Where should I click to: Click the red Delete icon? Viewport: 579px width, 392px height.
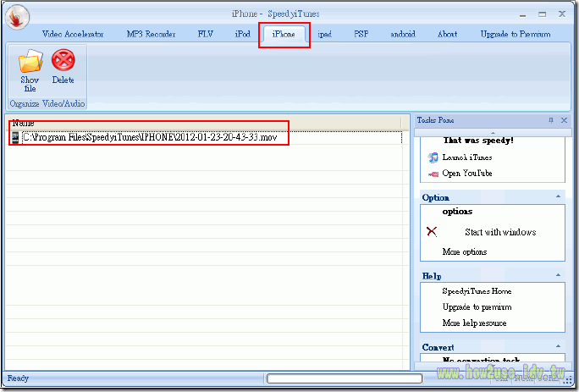(63, 60)
